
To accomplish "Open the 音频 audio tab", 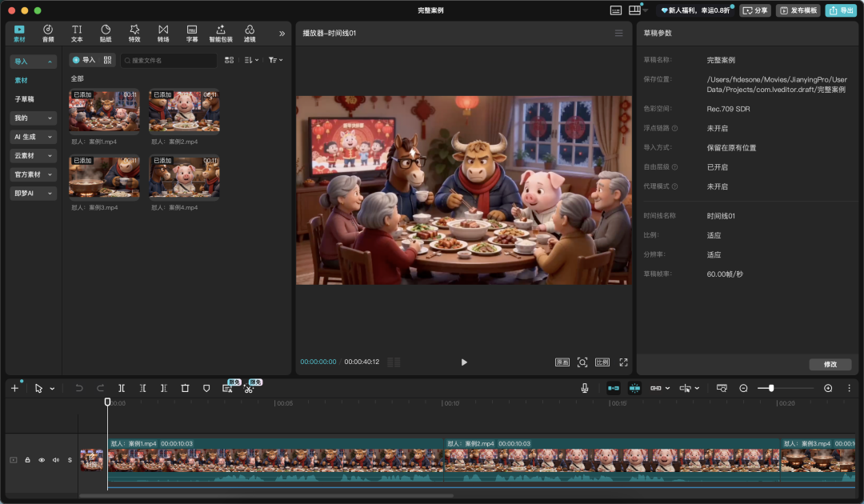I will (48, 33).
